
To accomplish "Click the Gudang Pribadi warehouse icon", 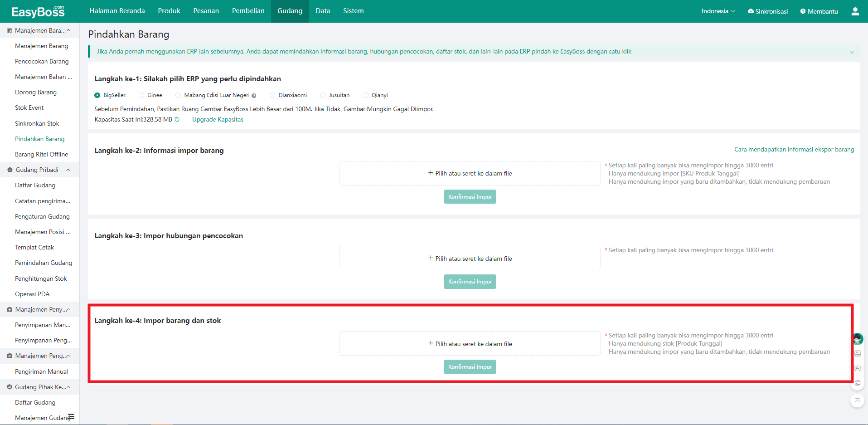I will 10,170.
